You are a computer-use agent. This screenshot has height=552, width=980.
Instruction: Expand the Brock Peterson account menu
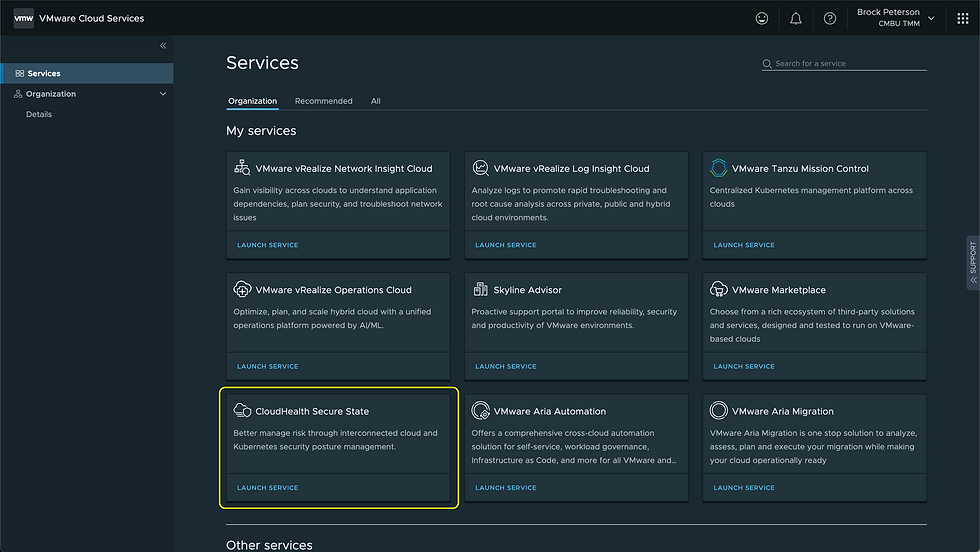[896, 18]
